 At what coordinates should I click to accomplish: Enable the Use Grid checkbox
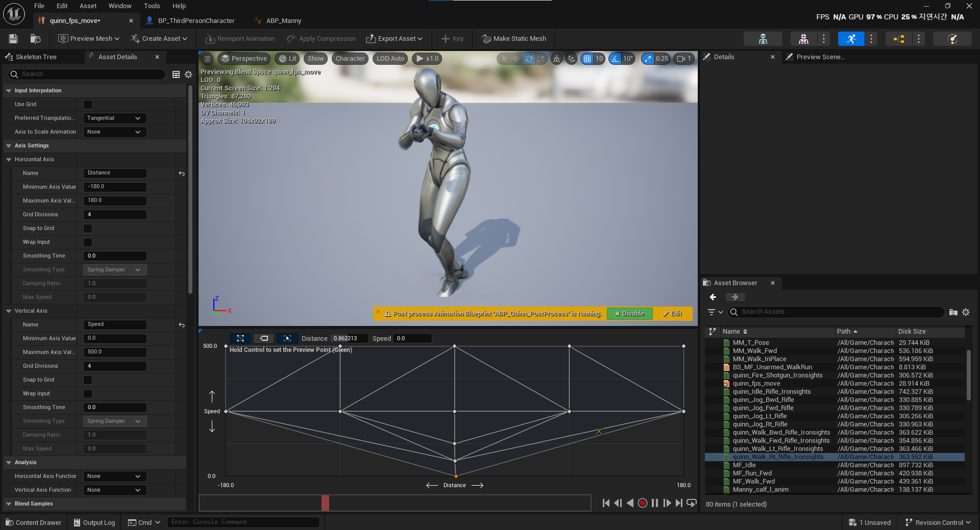88,105
